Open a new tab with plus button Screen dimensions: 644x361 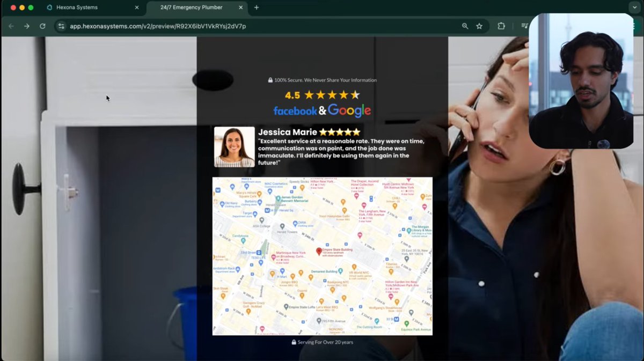[x=257, y=8]
